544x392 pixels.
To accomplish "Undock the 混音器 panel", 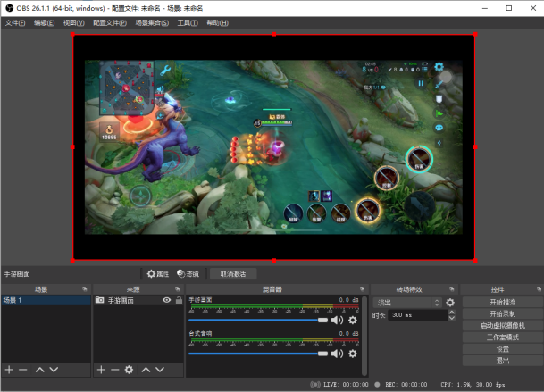I will (362, 289).
